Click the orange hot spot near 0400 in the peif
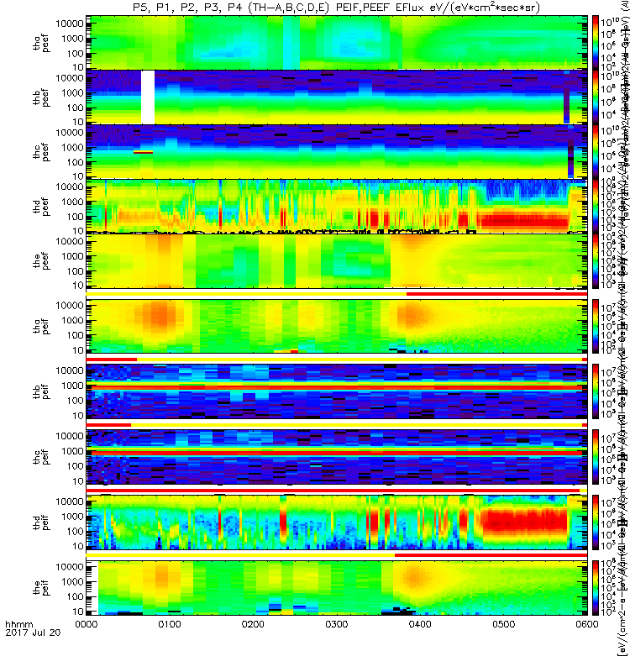Viewport: 630px width, 672px height. tap(413, 579)
